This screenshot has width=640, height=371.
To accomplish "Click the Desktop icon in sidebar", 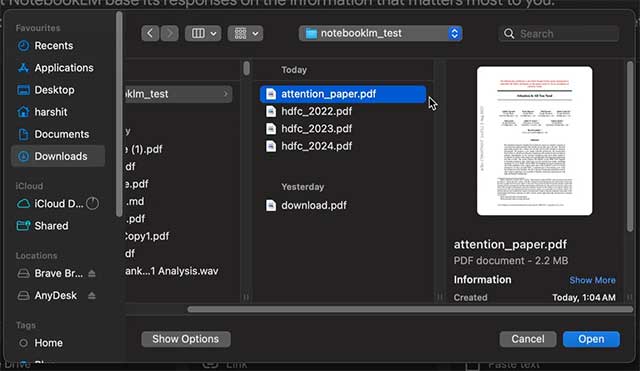I will [x=24, y=90].
